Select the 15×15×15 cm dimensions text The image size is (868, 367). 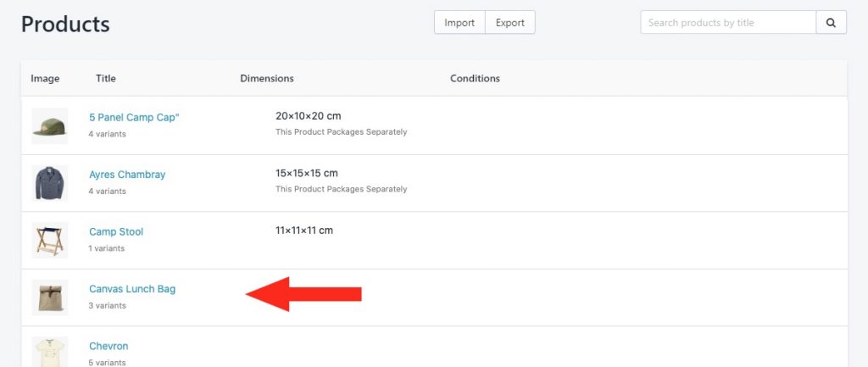(x=307, y=173)
